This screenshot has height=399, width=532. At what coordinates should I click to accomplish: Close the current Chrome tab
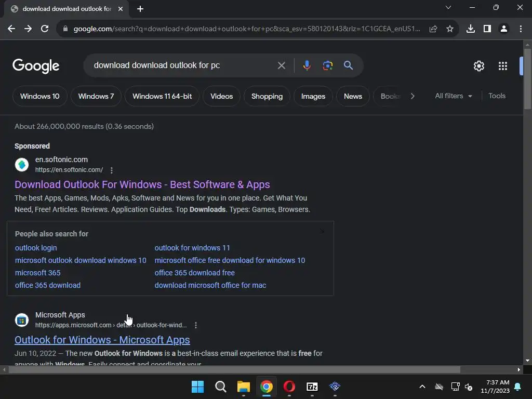(x=121, y=9)
